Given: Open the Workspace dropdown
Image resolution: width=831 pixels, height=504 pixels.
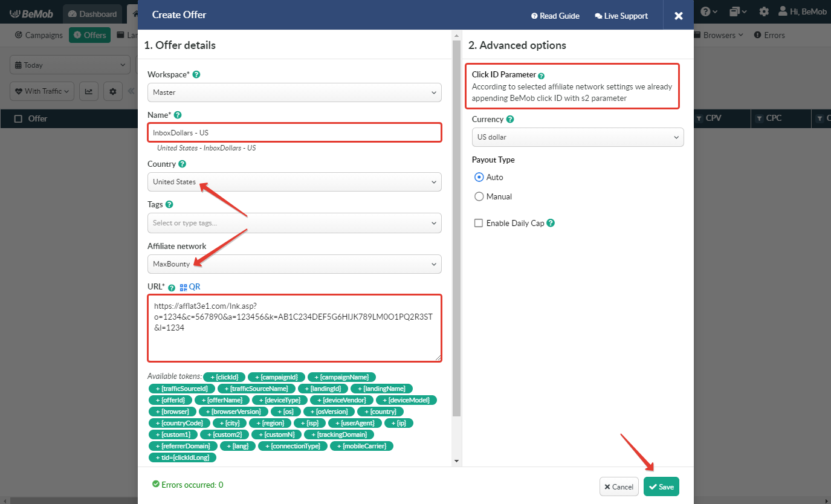Looking at the screenshot, I should (294, 92).
